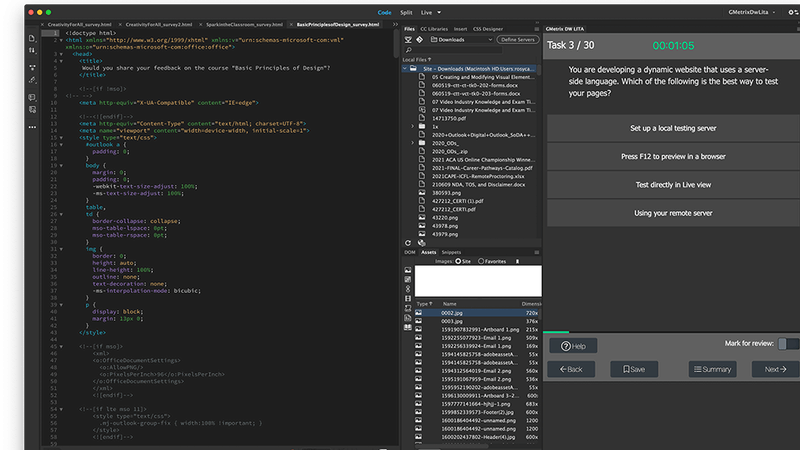The height and width of the screenshot is (450, 800).
Task: Expand the 2020_OOs_ folder
Action: 412,143
